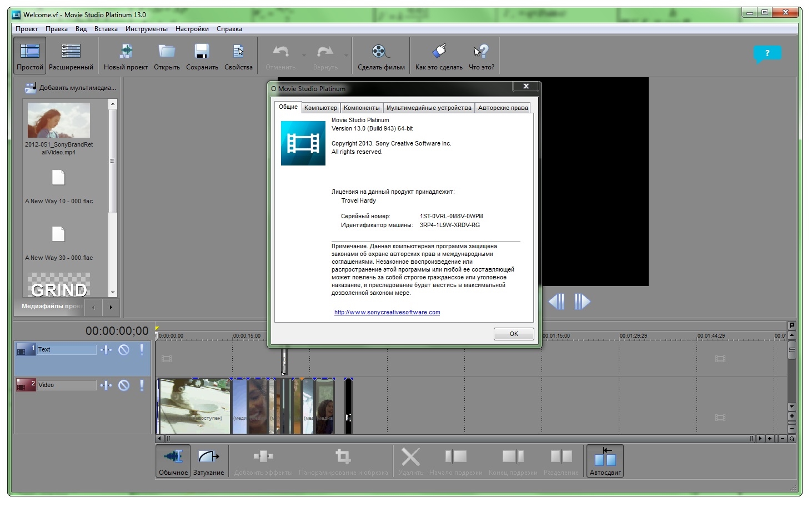Click the blue speech bubble help icon
The width and height of the screenshot is (812, 507).
tap(768, 54)
